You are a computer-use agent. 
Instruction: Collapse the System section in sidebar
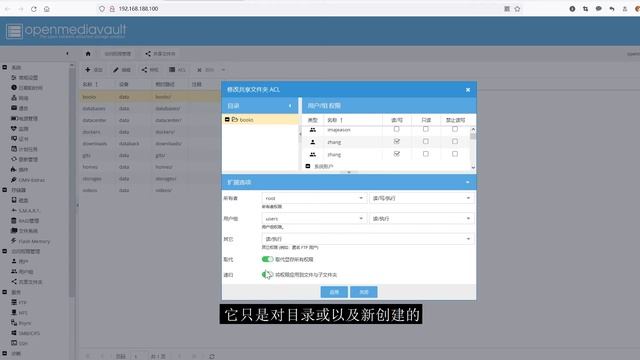click(4, 67)
